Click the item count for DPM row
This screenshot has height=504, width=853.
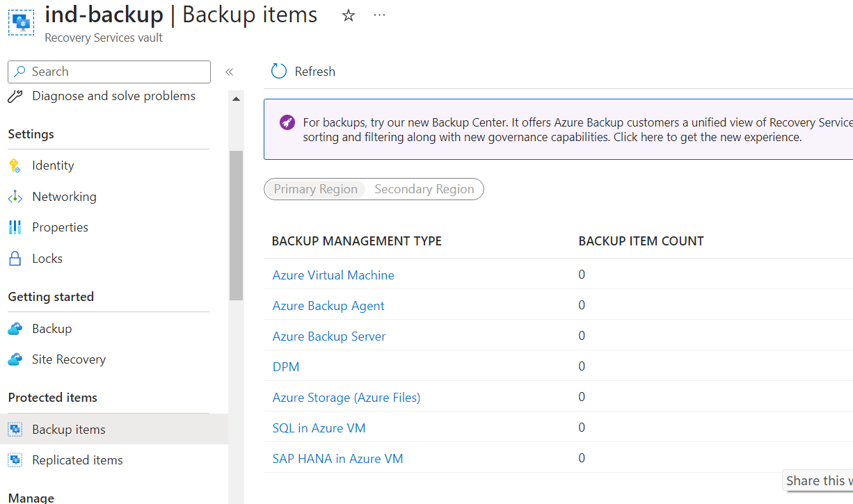point(582,366)
